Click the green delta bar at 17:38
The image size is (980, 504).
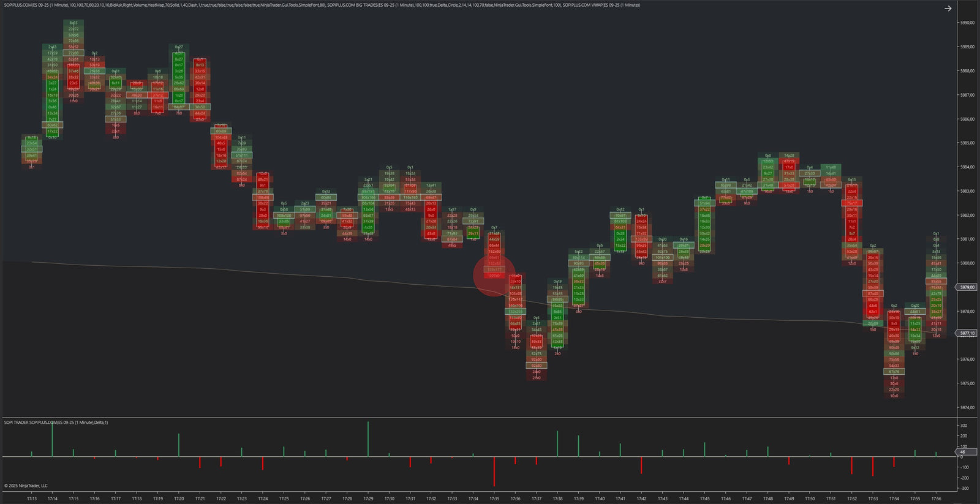point(557,443)
